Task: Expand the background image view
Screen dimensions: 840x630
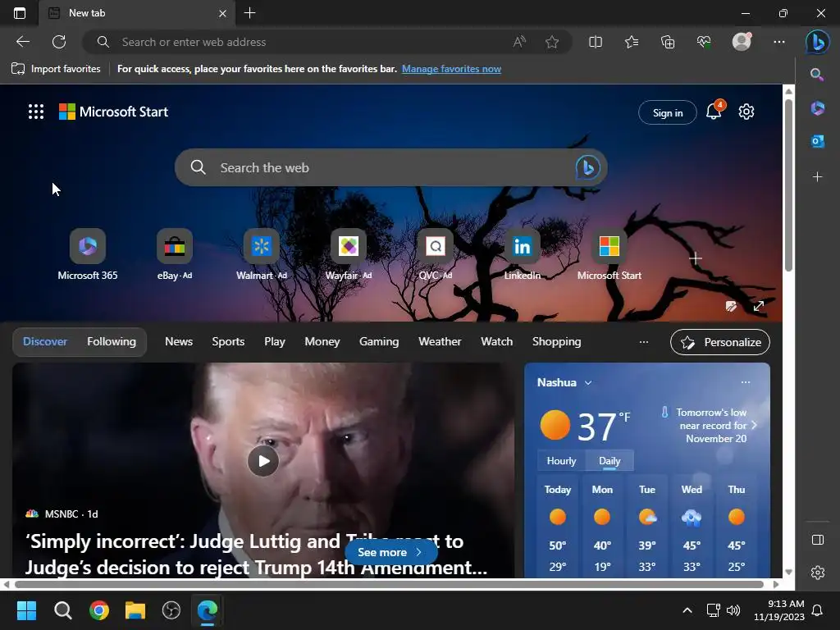Action: [759, 307]
